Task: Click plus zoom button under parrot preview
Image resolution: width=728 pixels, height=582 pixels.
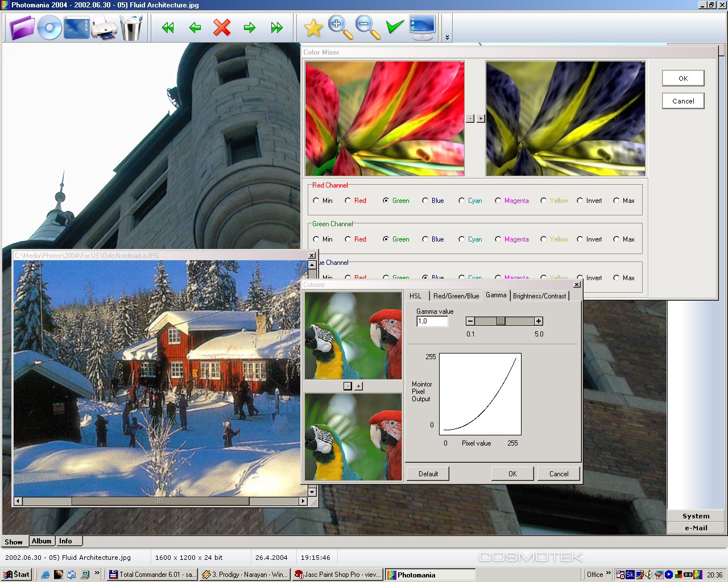Action: pyautogui.click(x=358, y=386)
